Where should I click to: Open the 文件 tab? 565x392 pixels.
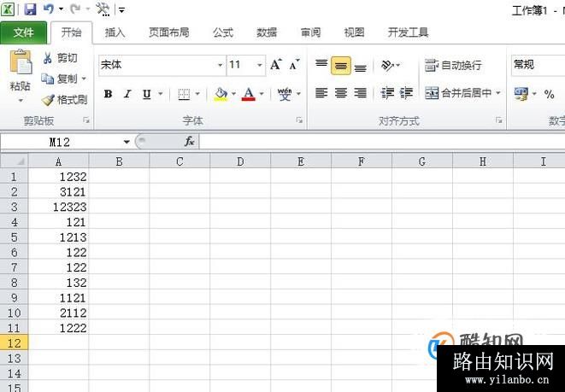pyautogui.click(x=23, y=32)
